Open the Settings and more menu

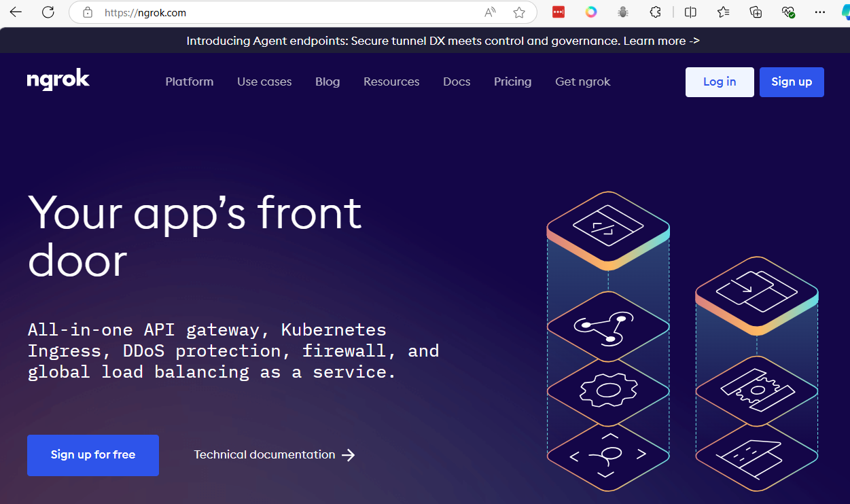(820, 12)
